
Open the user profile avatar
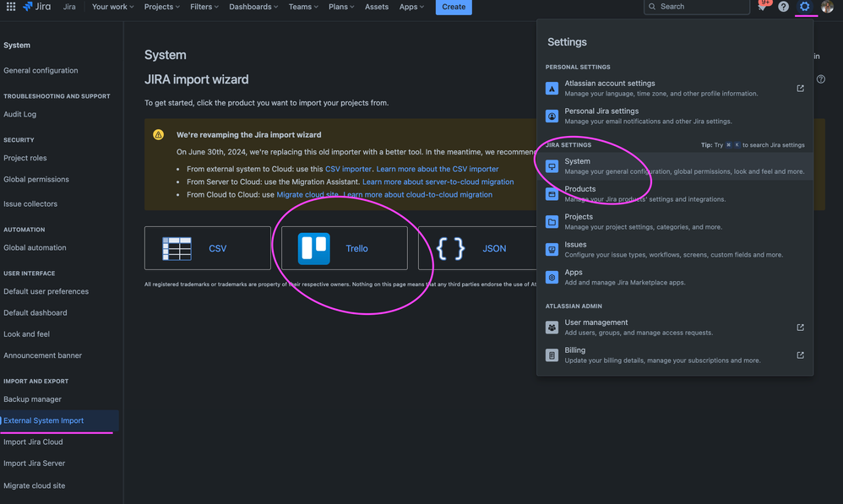click(x=827, y=7)
